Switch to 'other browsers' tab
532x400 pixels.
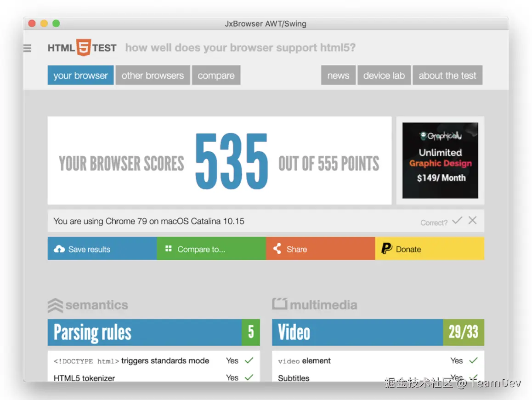tap(153, 75)
